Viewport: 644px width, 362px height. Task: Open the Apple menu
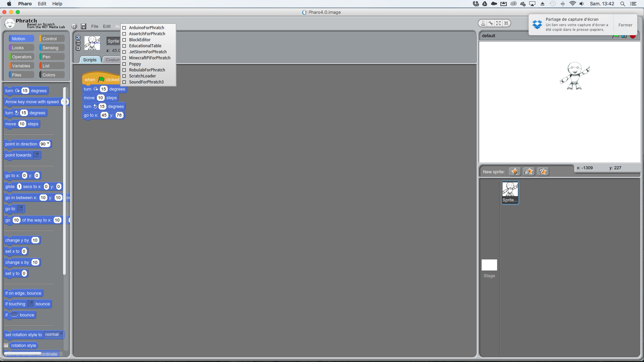coord(9,4)
